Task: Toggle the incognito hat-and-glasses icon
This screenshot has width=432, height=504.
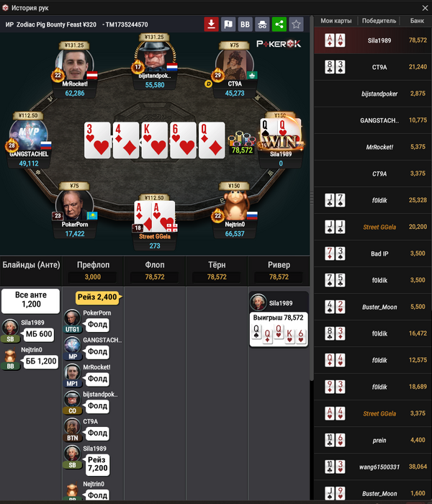Action: coord(262,24)
